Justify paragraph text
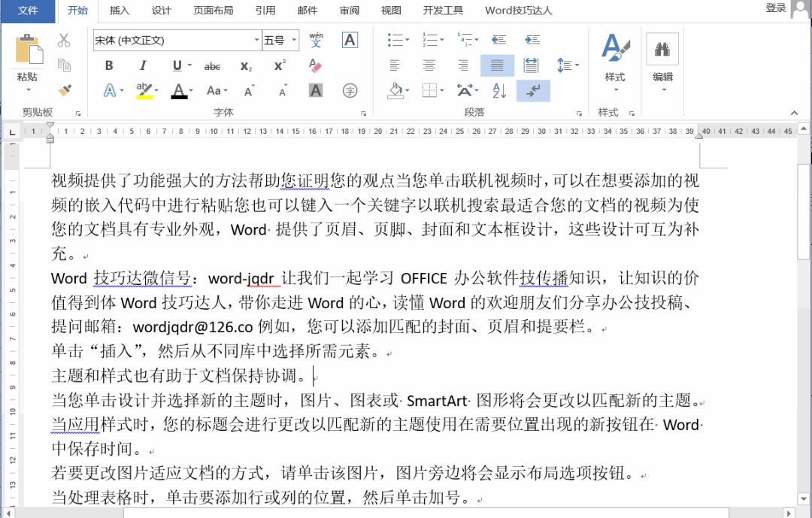This screenshot has width=812, height=518. (497, 65)
